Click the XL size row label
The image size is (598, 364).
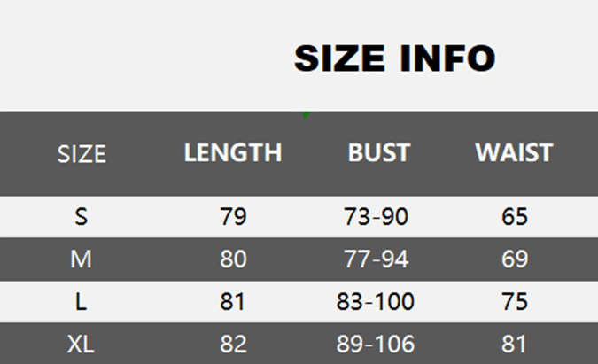tap(82, 344)
